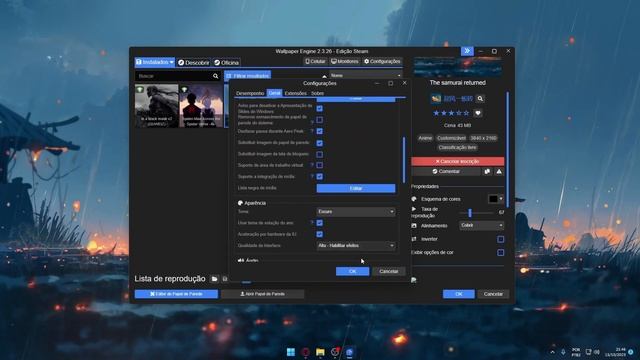Screen dimensions: 640x360
Task: Click the microphone tray icon
Action: [563, 352]
